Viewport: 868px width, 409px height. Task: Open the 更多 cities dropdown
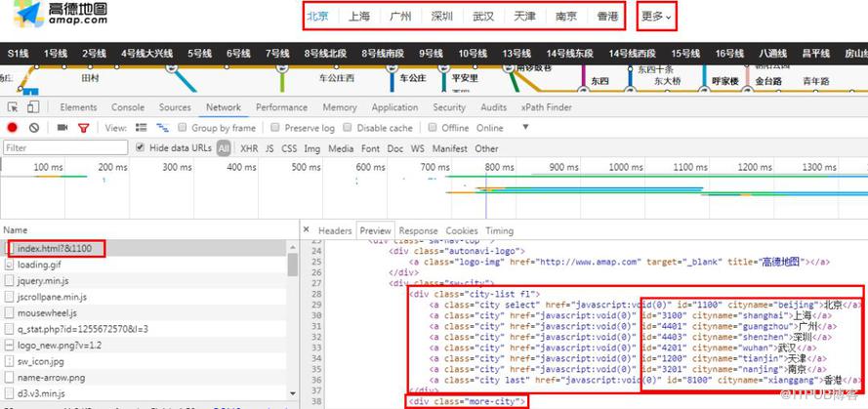[x=655, y=17]
